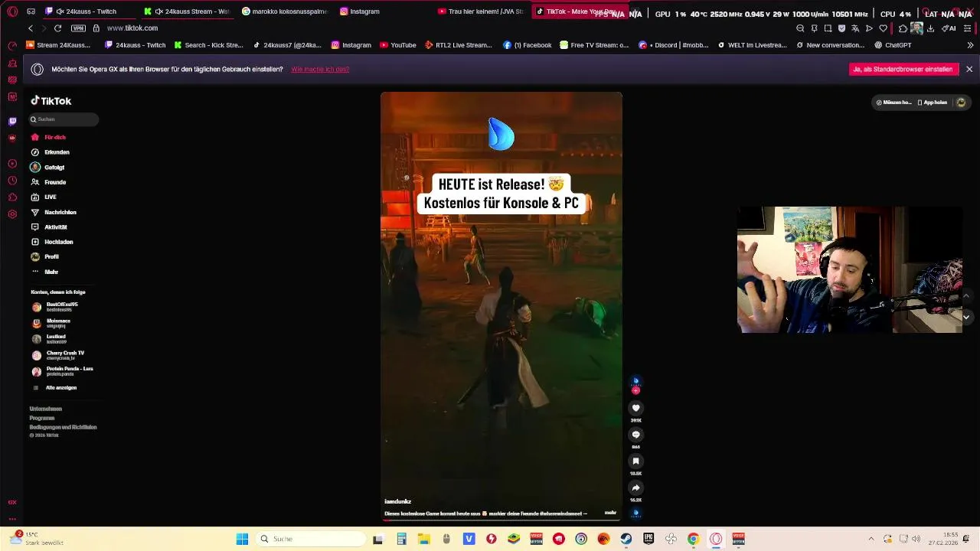Open TikTok logo home link

[51, 101]
